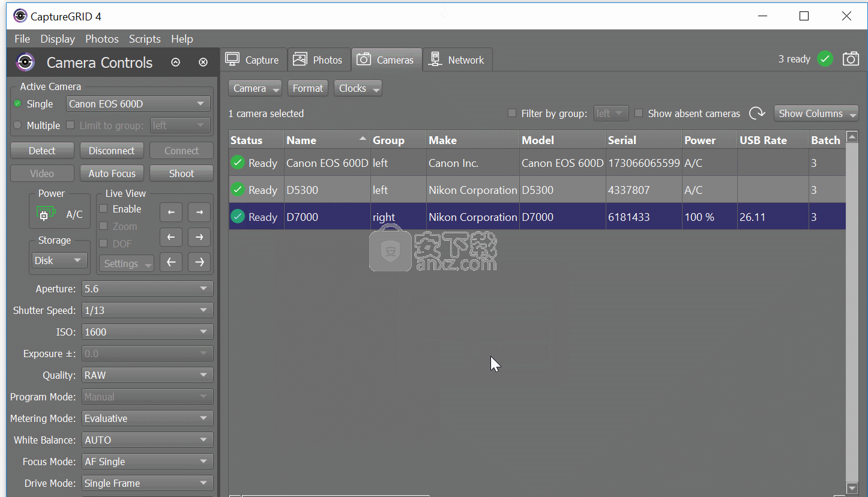Click serial number 173066065599 cell
The width and height of the screenshot is (868, 497).
click(644, 163)
